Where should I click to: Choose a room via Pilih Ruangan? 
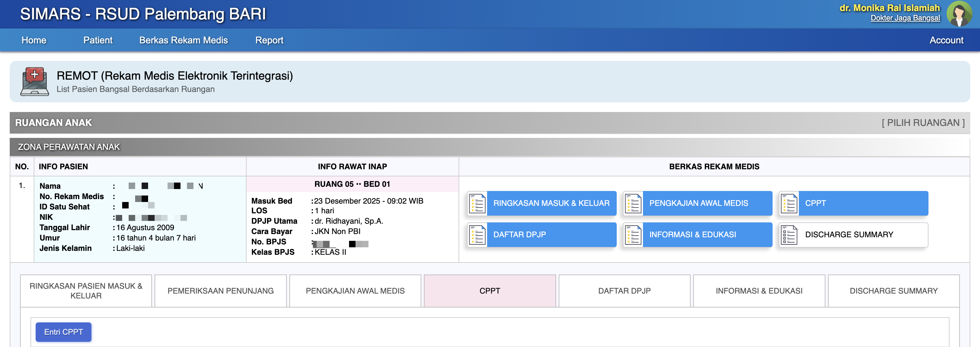pyautogui.click(x=923, y=123)
